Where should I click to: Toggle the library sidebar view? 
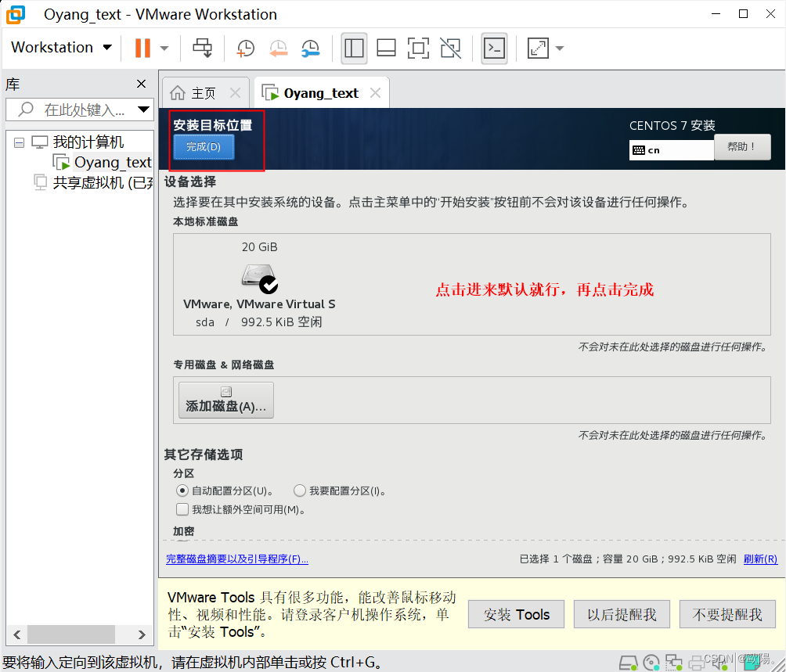click(354, 48)
